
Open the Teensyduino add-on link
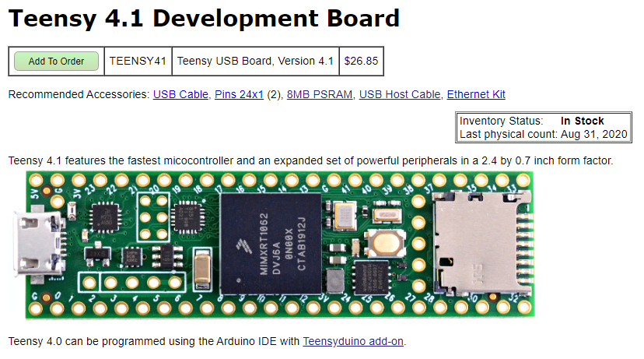[353, 341]
